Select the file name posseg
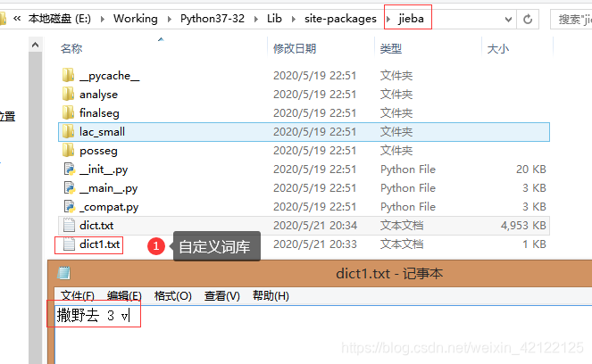 click(x=98, y=151)
